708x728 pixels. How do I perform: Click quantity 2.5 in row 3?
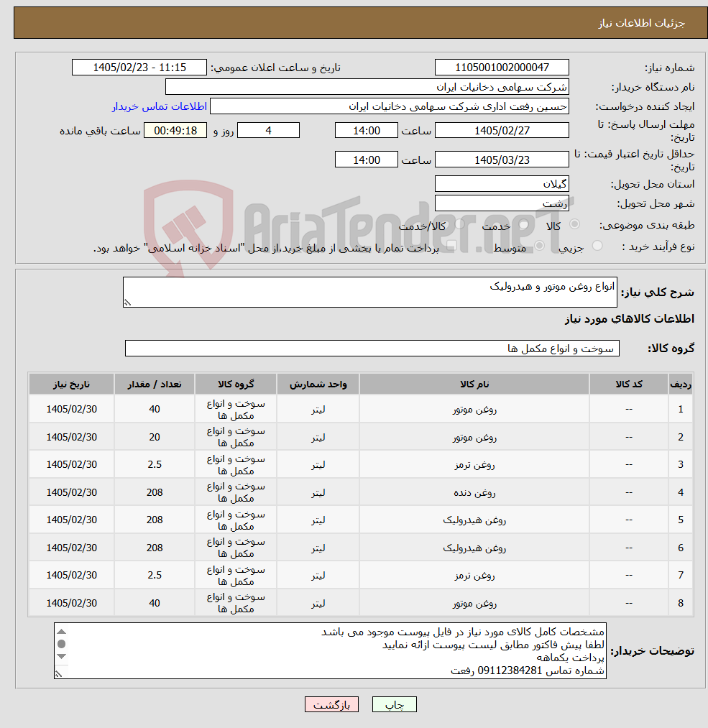click(155, 465)
